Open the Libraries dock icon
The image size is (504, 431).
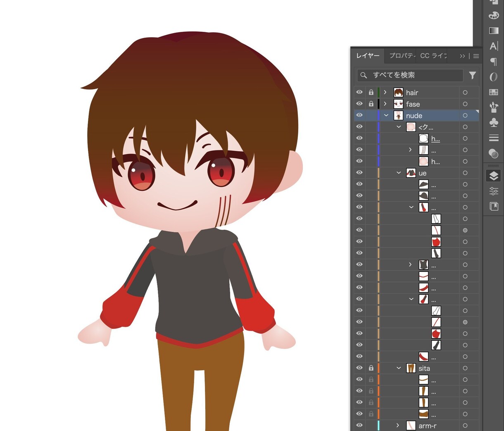tap(494, 206)
